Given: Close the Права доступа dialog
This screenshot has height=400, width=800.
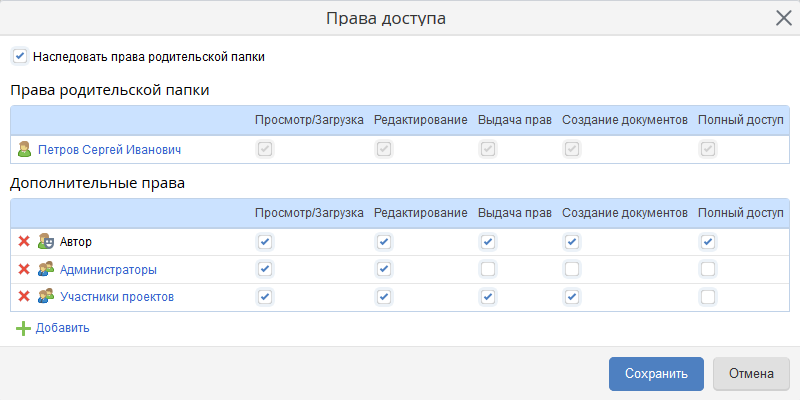Looking at the screenshot, I should pyautogui.click(x=784, y=18).
